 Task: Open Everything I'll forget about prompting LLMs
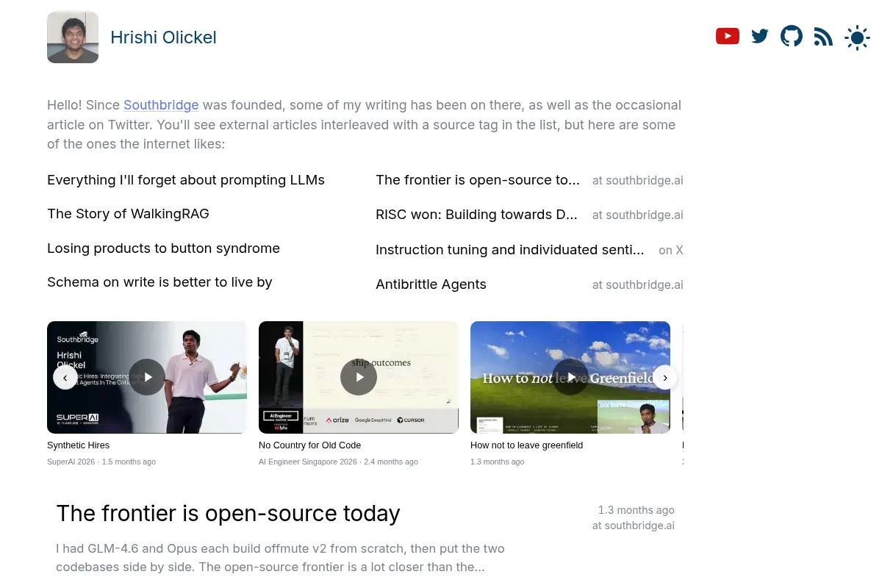(186, 180)
